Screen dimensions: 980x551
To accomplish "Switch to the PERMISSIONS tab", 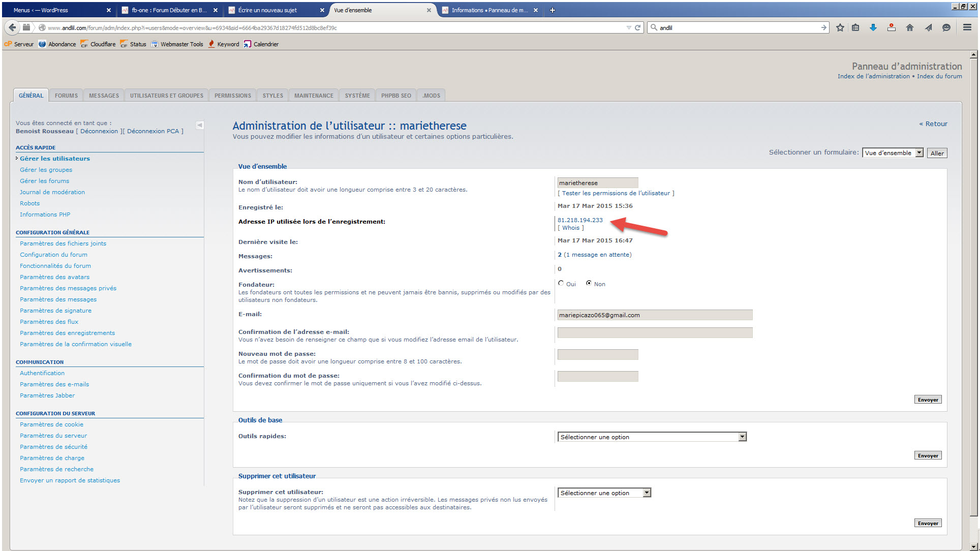I will point(232,96).
